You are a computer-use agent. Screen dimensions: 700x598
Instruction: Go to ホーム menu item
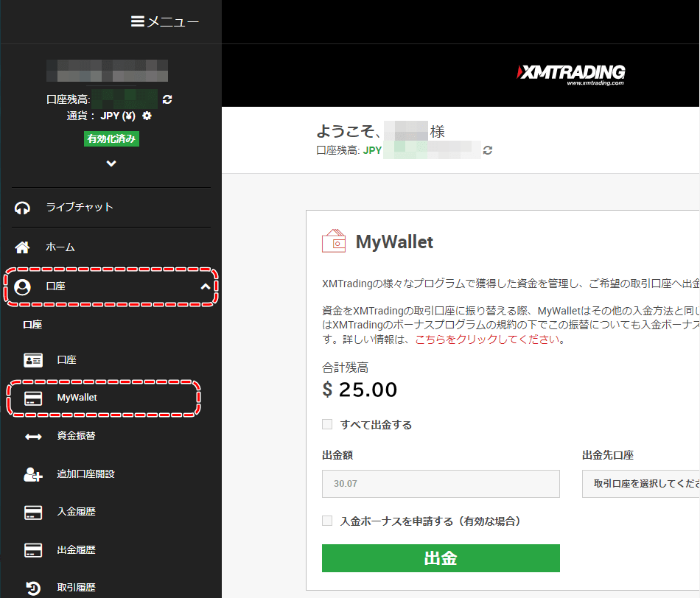(x=60, y=247)
